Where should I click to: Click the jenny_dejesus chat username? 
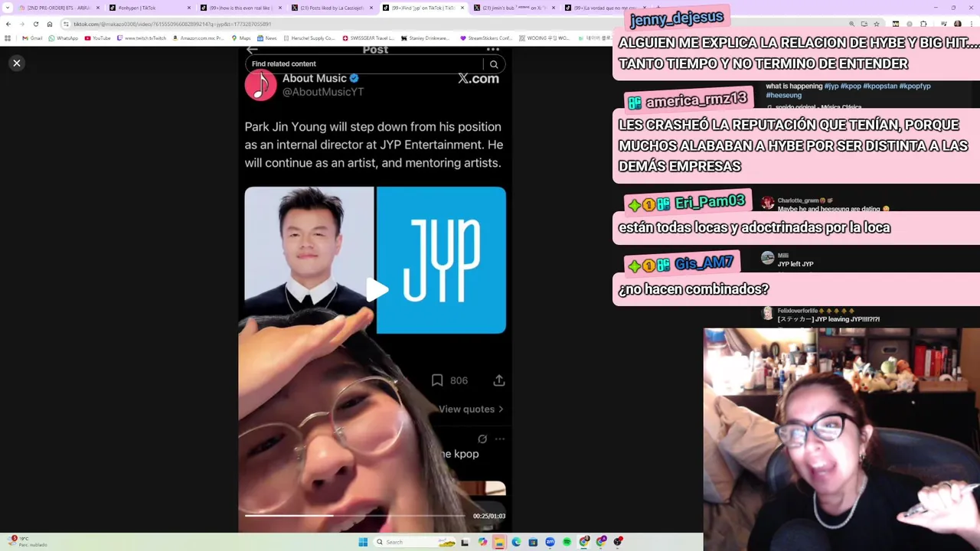pos(676,18)
